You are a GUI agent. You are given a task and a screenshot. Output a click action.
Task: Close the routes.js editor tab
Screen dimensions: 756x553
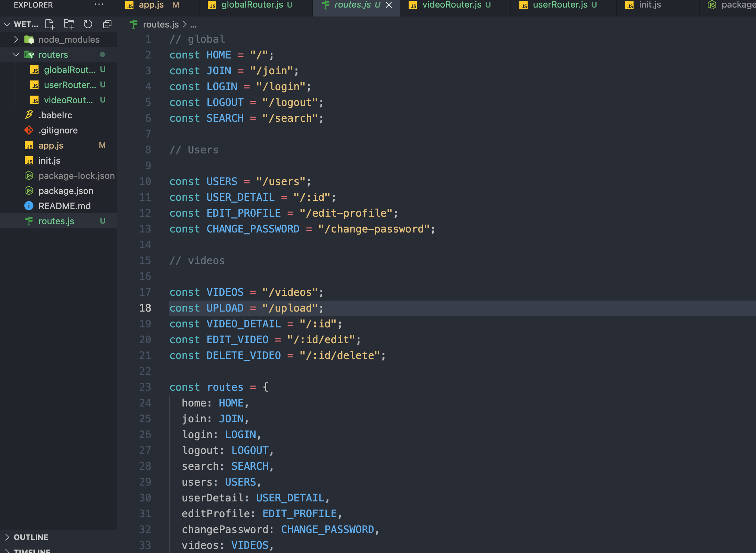pyautogui.click(x=389, y=5)
